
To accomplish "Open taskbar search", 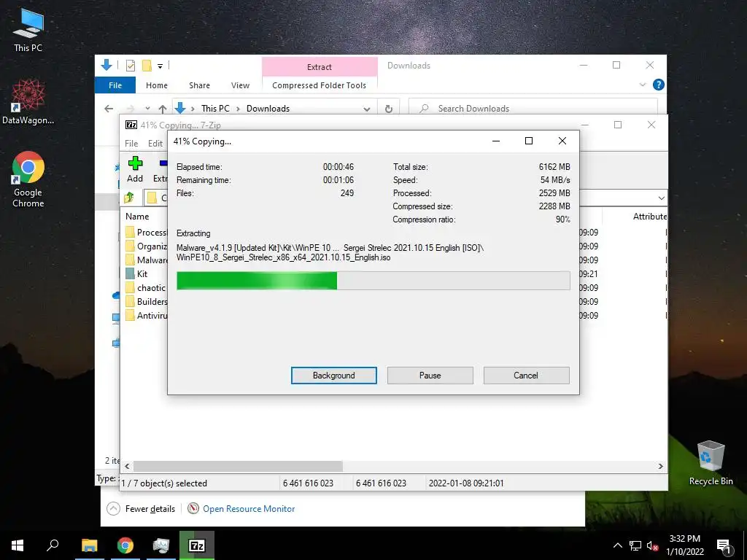I will point(53,545).
